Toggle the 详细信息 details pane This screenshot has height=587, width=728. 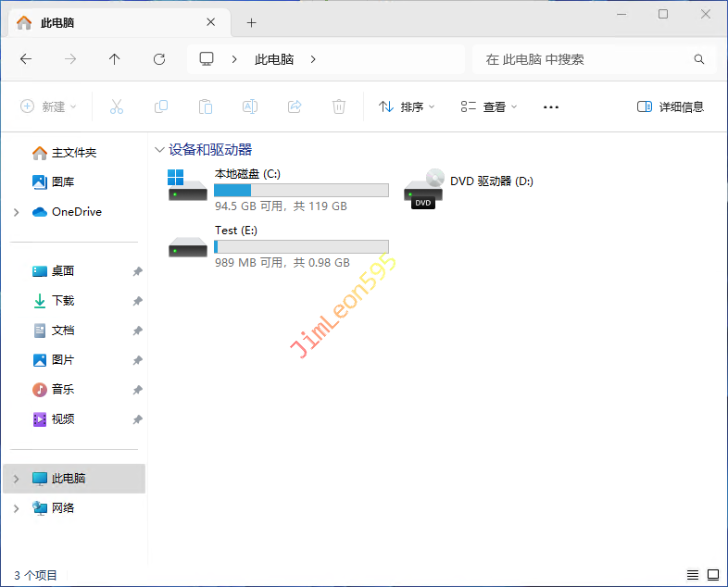pos(671,107)
